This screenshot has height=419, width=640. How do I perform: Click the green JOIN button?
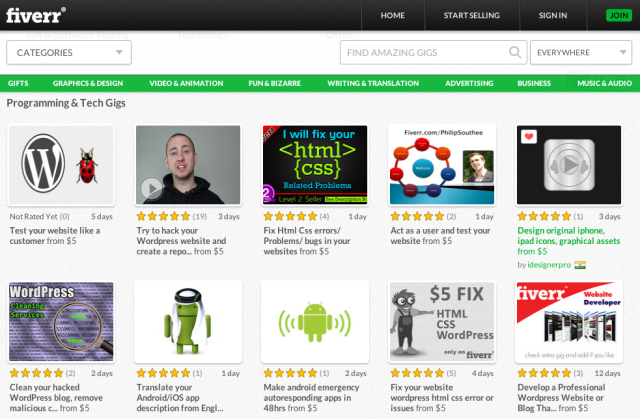click(x=619, y=16)
